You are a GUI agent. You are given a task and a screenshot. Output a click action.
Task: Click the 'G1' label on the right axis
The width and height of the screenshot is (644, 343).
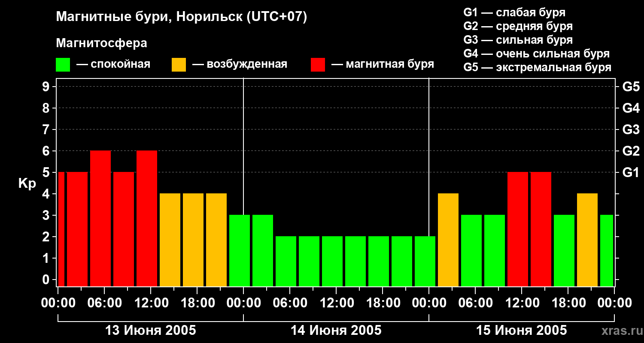click(631, 172)
